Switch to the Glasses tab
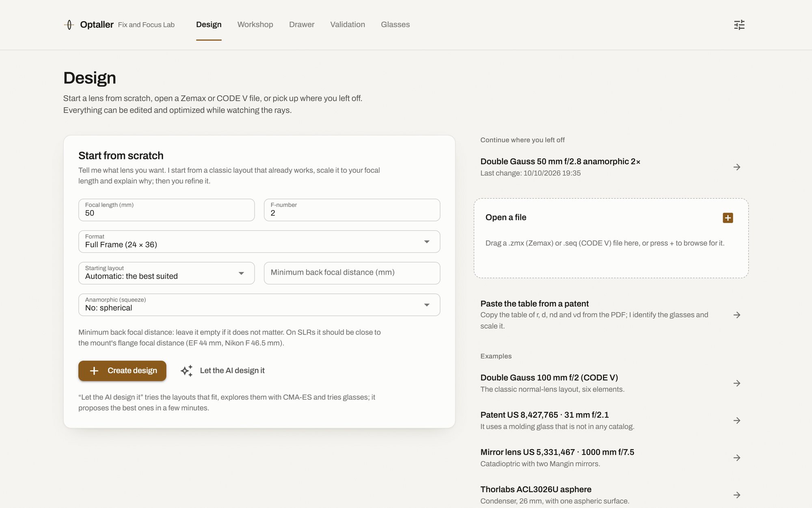This screenshot has height=508, width=812. (395, 24)
